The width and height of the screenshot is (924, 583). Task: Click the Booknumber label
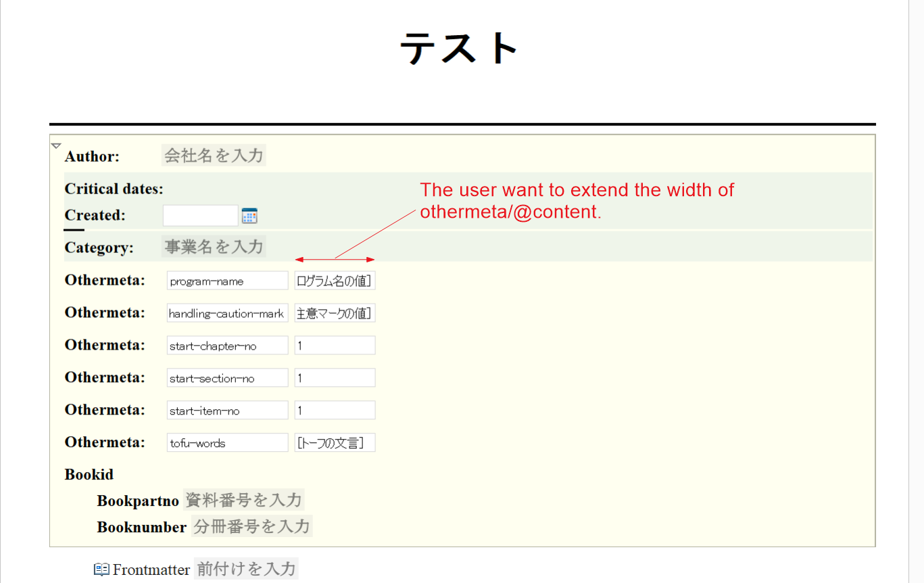tap(142, 527)
